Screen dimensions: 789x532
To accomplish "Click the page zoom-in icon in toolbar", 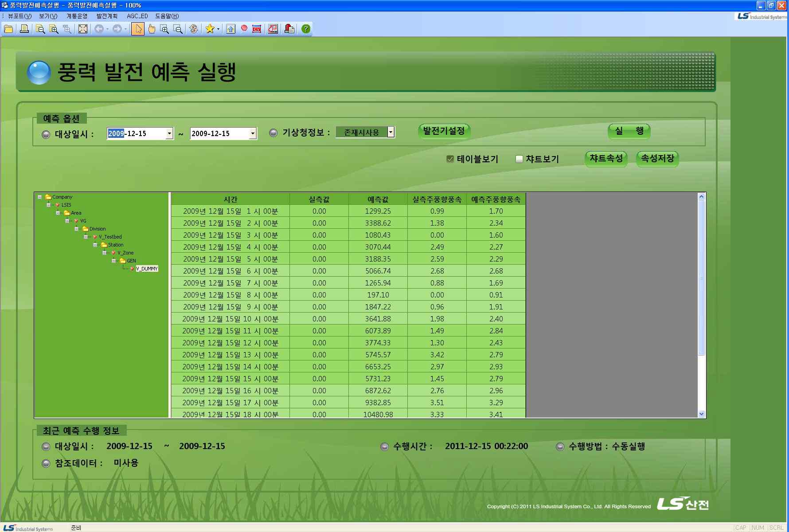I will click(x=54, y=29).
